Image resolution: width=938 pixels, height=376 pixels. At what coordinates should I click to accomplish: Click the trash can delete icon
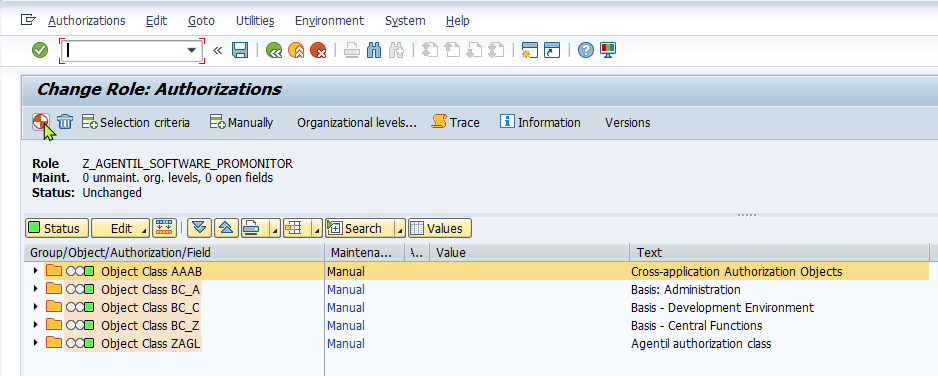(x=65, y=122)
